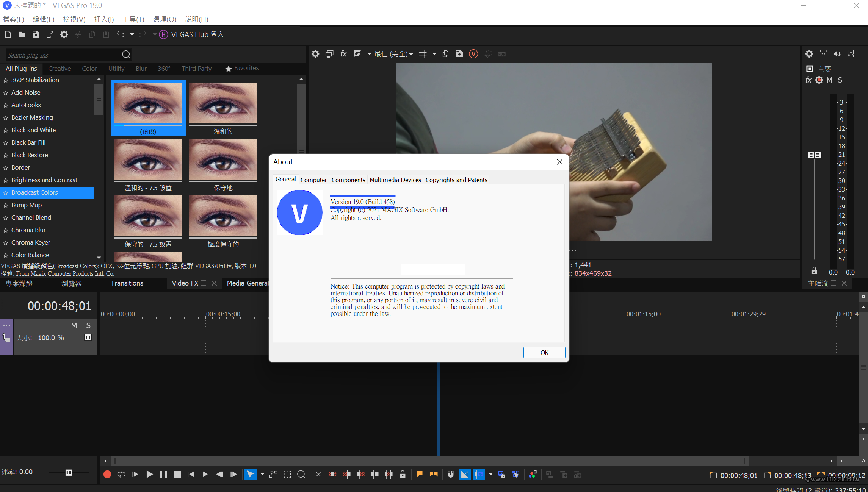Adjust the master bus volume fader
868x492 pixels.
click(814, 155)
